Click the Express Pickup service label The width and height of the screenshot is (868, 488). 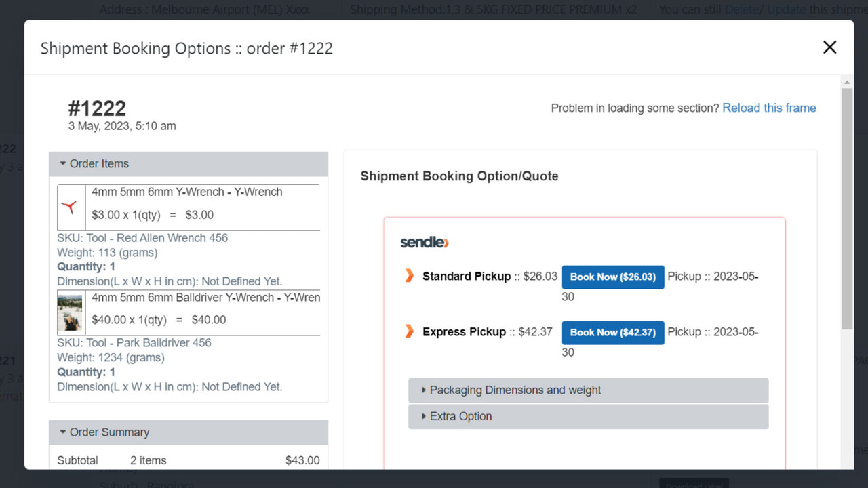pos(463,331)
